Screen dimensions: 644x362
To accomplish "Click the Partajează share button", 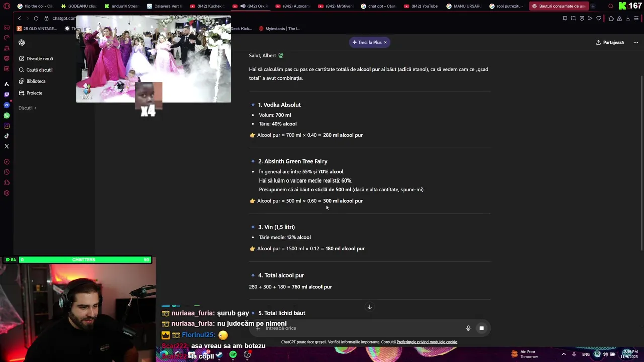I will [610, 43].
